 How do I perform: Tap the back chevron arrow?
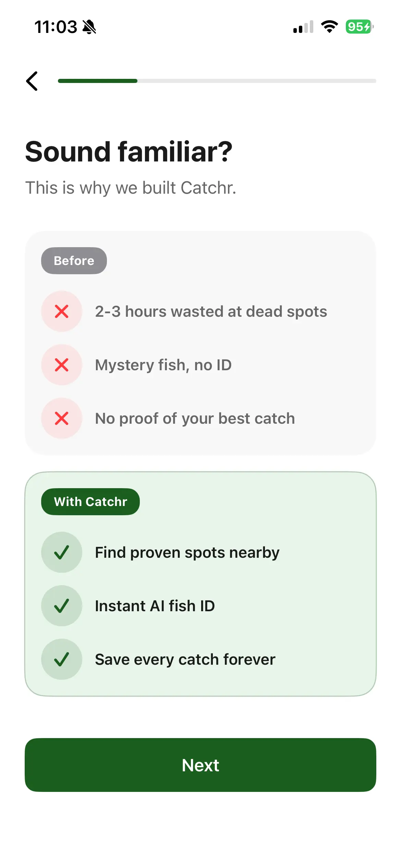click(x=32, y=81)
